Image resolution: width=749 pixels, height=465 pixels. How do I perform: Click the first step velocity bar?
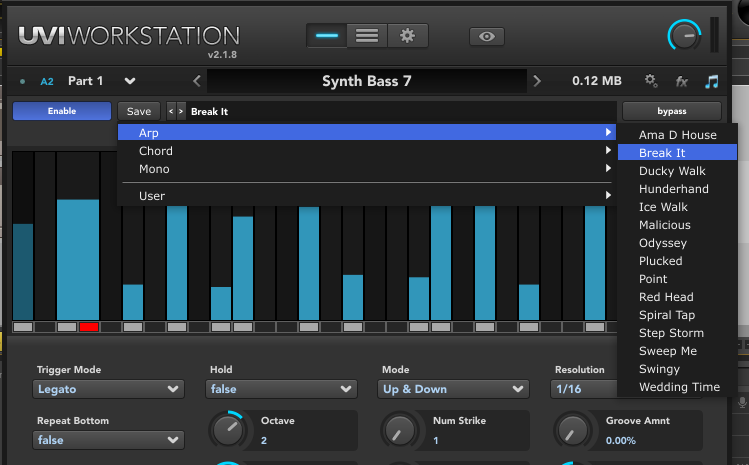23,272
